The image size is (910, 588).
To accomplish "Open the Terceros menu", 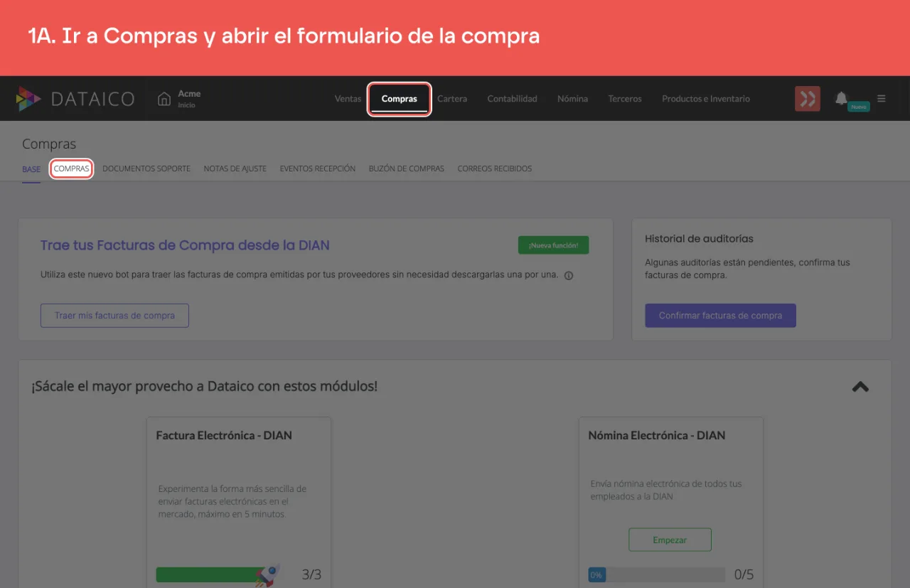I will tap(625, 99).
